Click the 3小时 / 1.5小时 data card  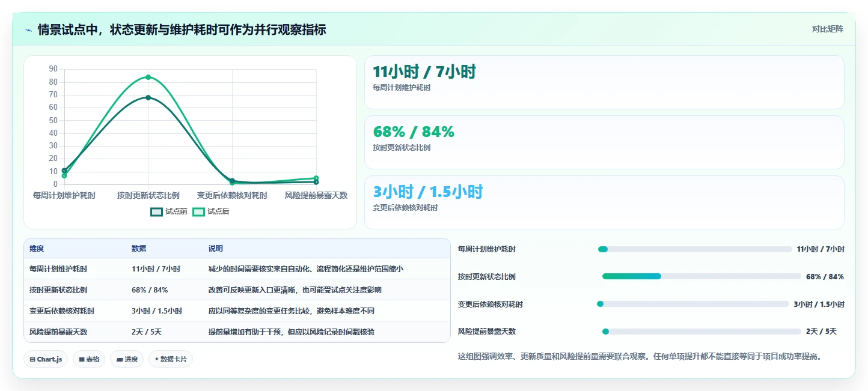click(x=604, y=202)
